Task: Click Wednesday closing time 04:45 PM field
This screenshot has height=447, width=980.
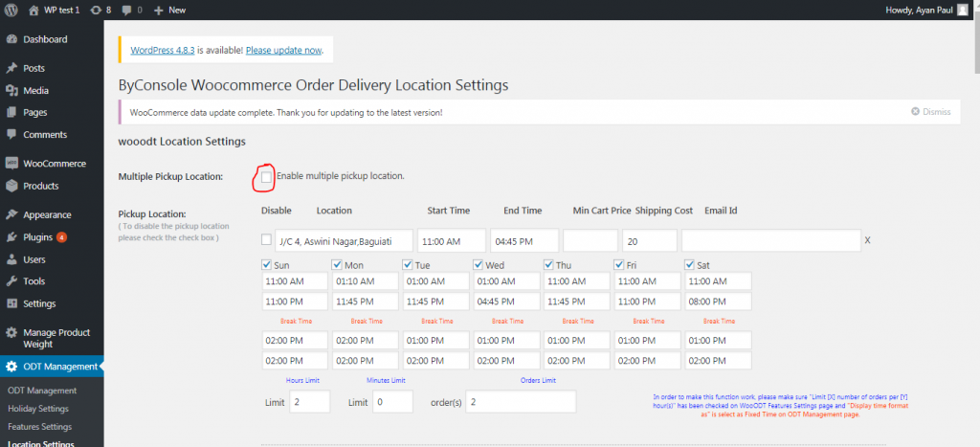Action: click(506, 302)
